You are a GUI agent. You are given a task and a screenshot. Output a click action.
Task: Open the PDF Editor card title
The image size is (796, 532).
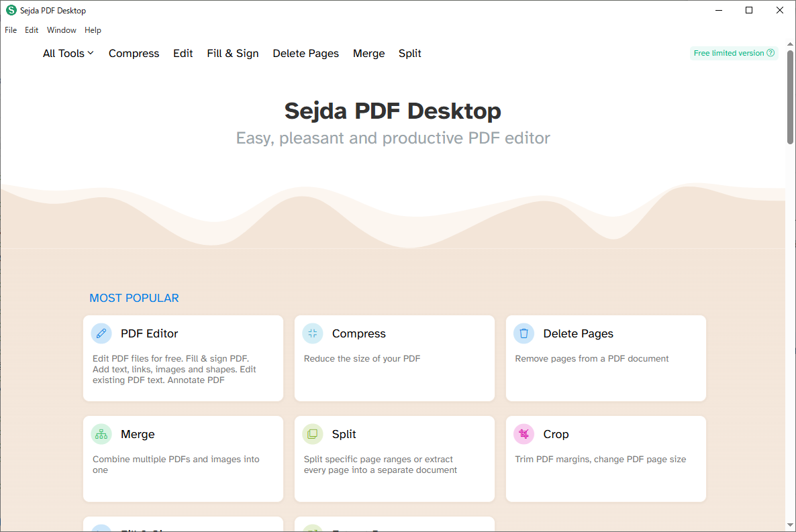pyautogui.click(x=149, y=333)
